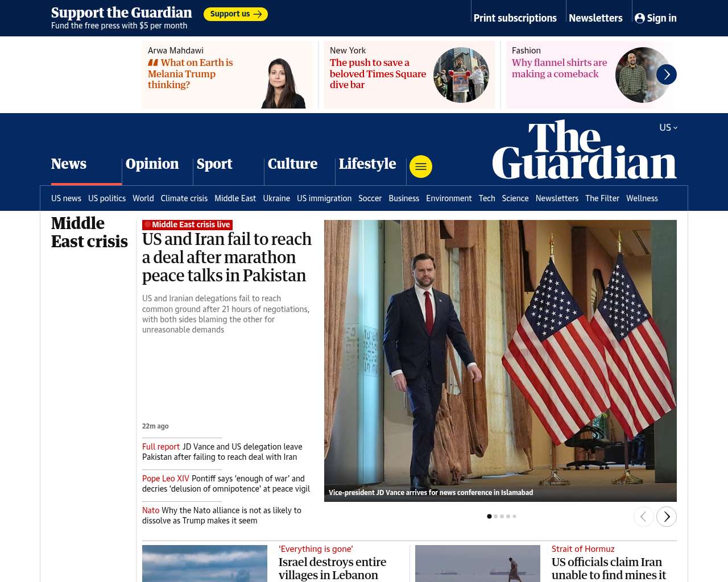The width and height of the screenshot is (728, 582).
Task: Open US immigration subsection link
Action: point(324,198)
